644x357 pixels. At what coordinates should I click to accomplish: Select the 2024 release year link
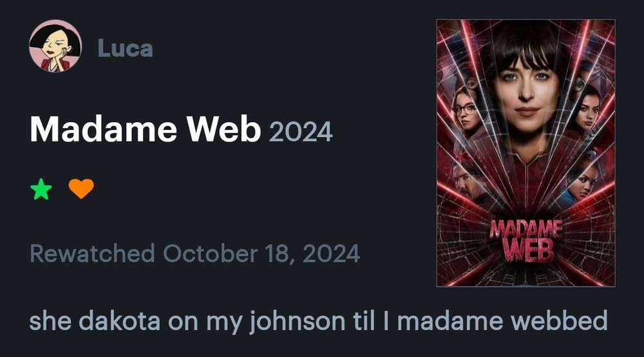coord(301,132)
